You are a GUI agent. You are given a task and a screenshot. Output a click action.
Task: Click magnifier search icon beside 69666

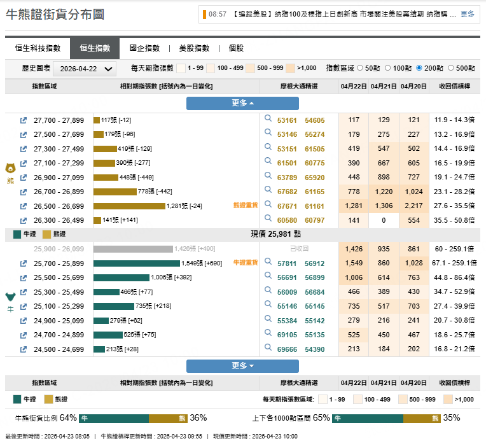click(x=268, y=348)
